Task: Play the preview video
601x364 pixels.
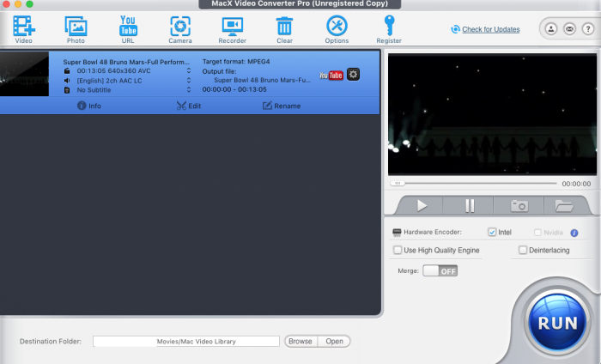Action: click(x=422, y=206)
